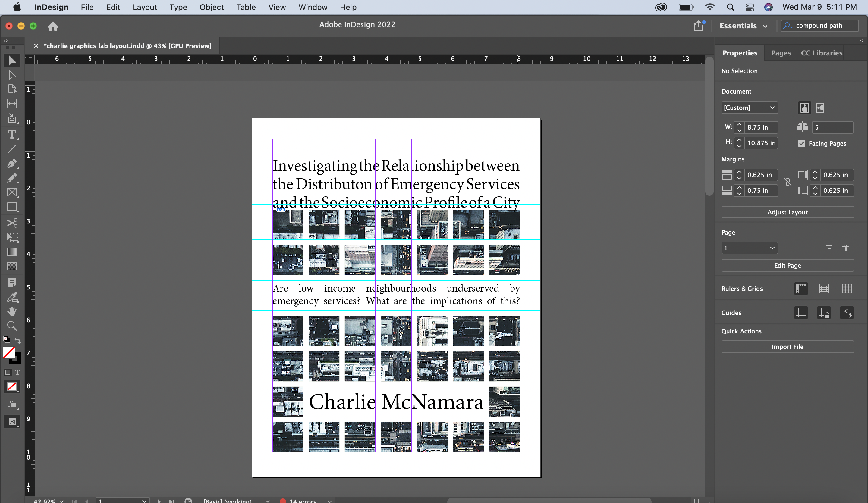Image resolution: width=868 pixels, height=503 pixels.
Task: Click the Gradient Swatch tool
Action: [x=12, y=252]
